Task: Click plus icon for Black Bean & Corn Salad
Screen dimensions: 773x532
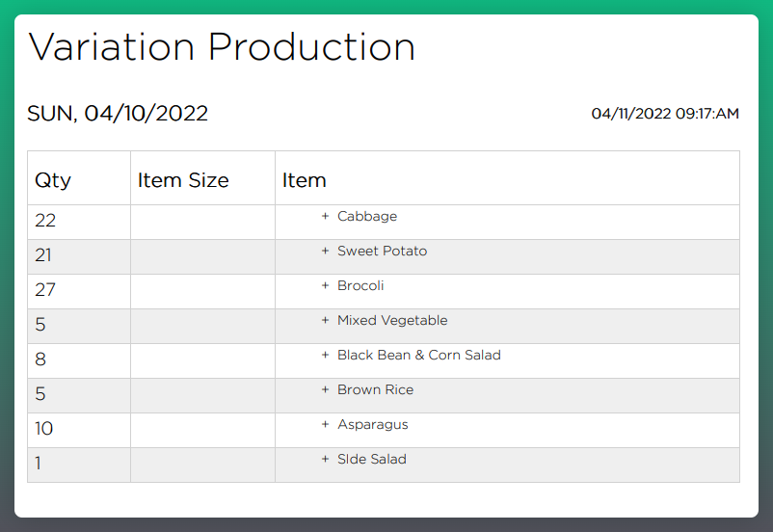Action: pos(325,355)
